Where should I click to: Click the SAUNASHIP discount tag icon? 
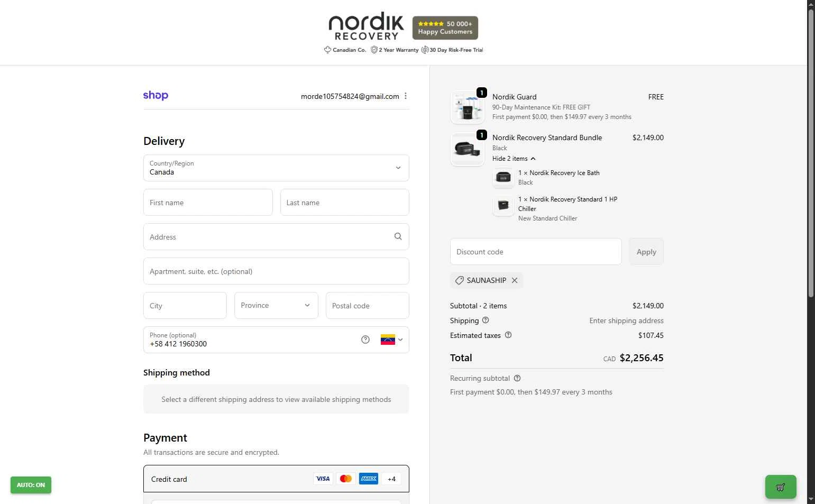point(459,280)
